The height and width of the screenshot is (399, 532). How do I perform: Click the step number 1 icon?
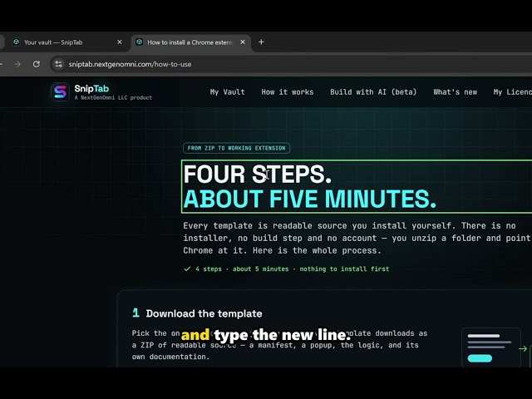(x=135, y=313)
